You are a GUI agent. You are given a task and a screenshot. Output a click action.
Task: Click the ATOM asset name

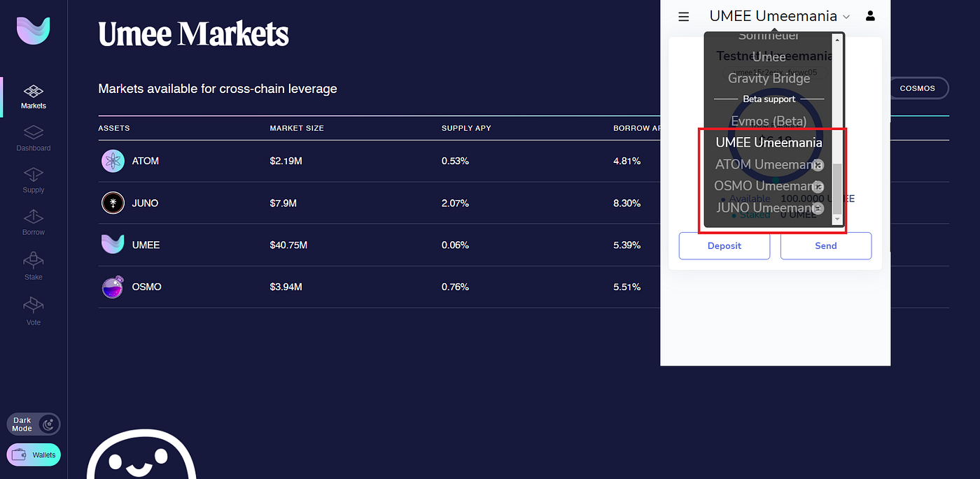pyautogui.click(x=146, y=161)
